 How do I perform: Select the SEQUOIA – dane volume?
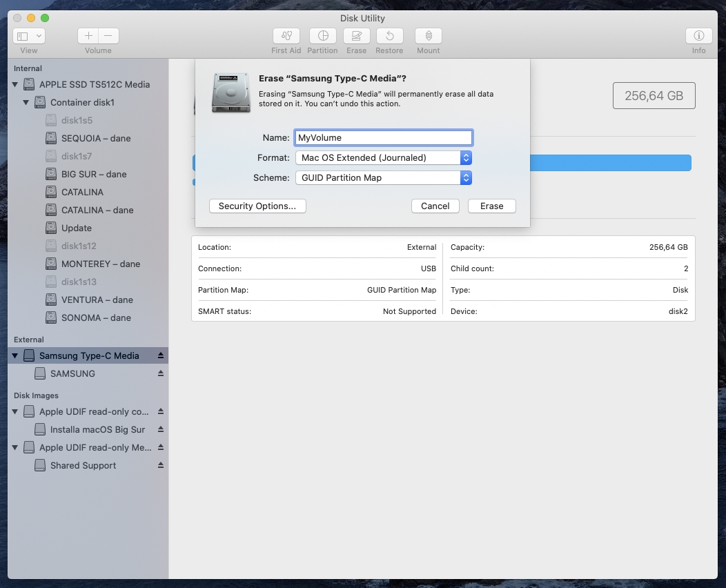pyautogui.click(x=88, y=138)
